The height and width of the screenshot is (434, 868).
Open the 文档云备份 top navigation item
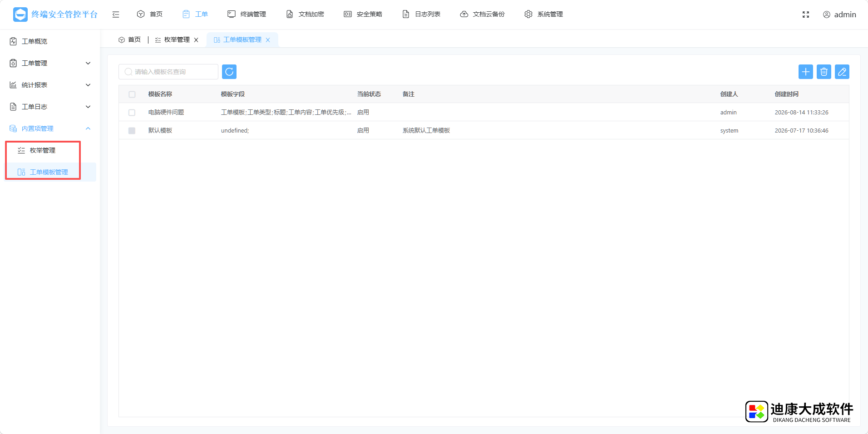pos(482,14)
